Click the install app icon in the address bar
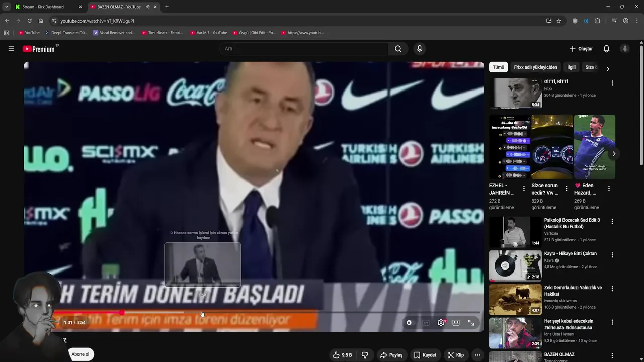The width and height of the screenshot is (644, 362). click(x=548, y=21)
